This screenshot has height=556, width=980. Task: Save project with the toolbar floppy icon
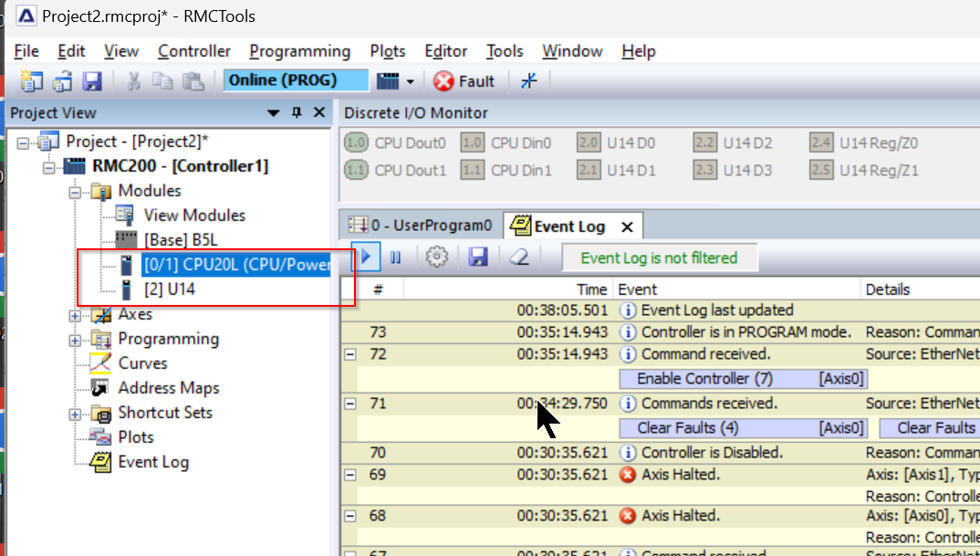(x=92, y=80)
